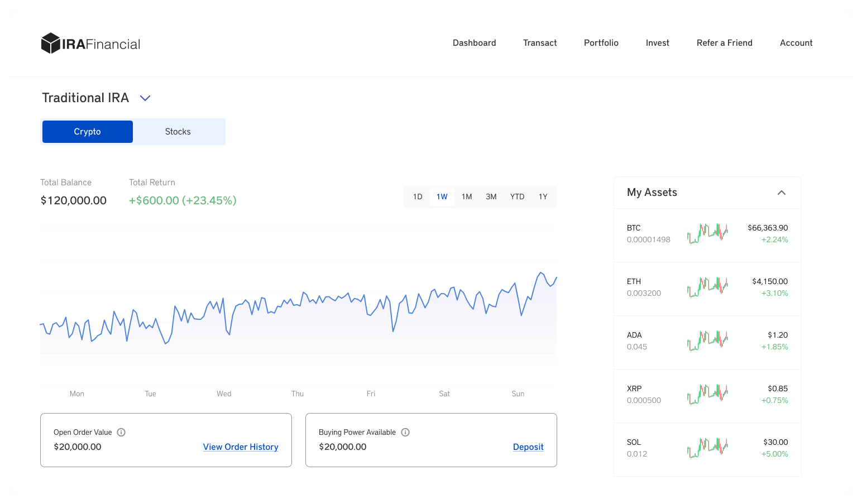Viewport: 862px width, 504px height.
Task: Click the info icon next to Buying Power Available
Action: 405,433
